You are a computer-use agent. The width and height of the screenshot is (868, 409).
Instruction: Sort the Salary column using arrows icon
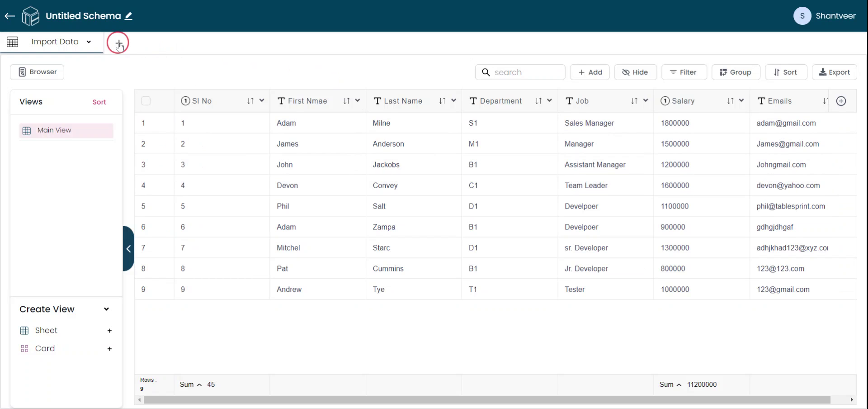pyautogui.click(x=730, y=101)
